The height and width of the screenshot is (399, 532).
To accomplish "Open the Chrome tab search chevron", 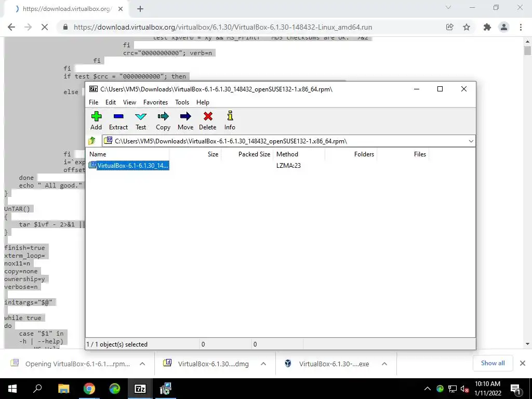I will tap(448, 7).
